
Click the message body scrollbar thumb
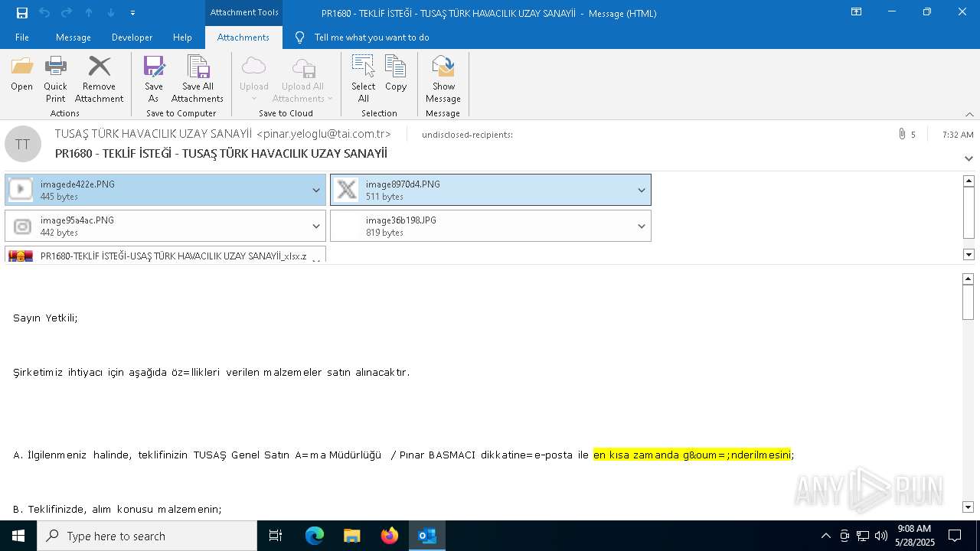pos(969,302)
